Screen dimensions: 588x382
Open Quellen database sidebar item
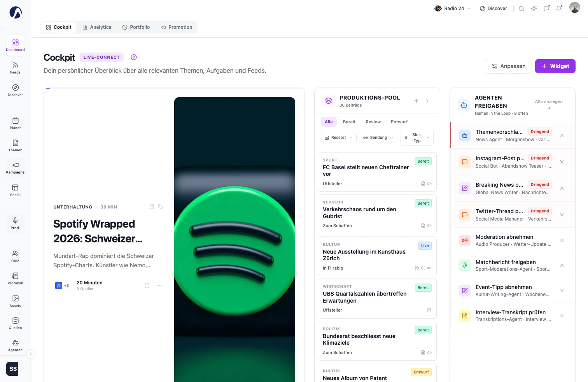[16, 323]
